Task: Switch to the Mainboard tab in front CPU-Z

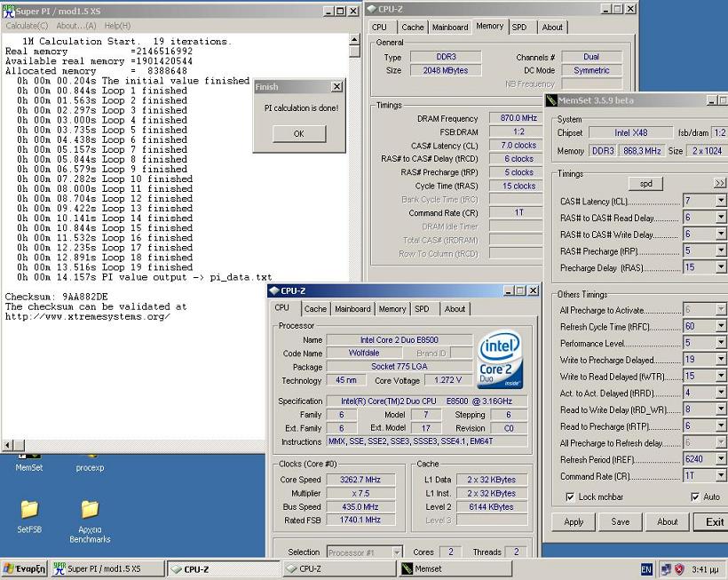Action: (x=352, y=309)
